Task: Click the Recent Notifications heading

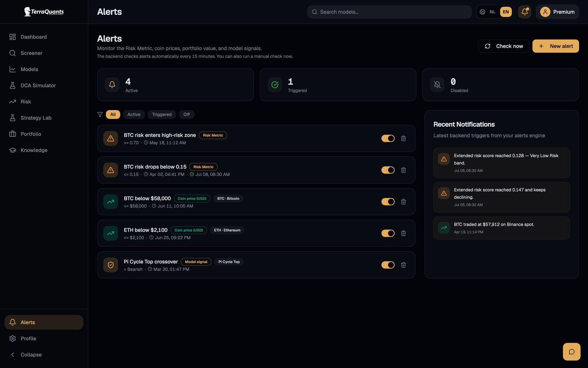Action: point(464,124)
